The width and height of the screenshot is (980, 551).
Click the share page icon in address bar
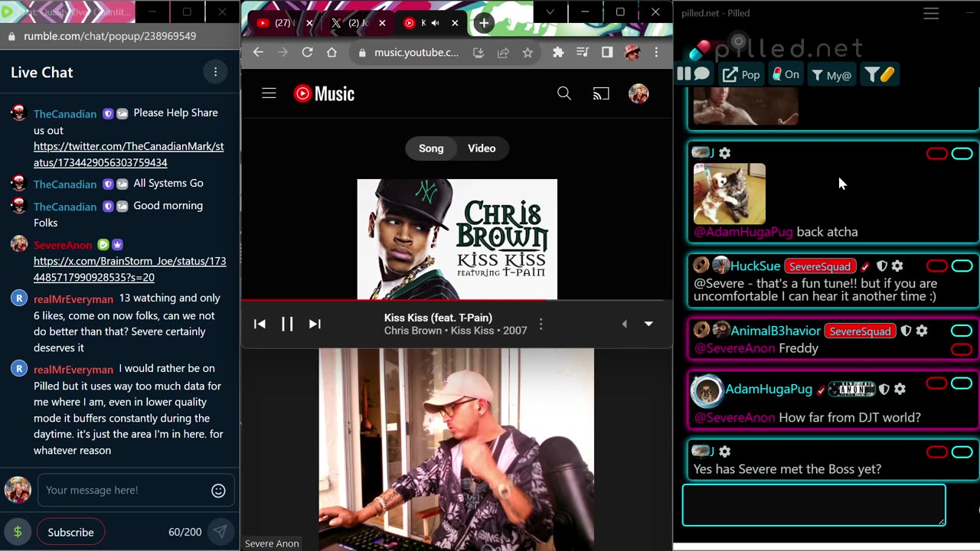pyautogui.click(x=503, y=53)
